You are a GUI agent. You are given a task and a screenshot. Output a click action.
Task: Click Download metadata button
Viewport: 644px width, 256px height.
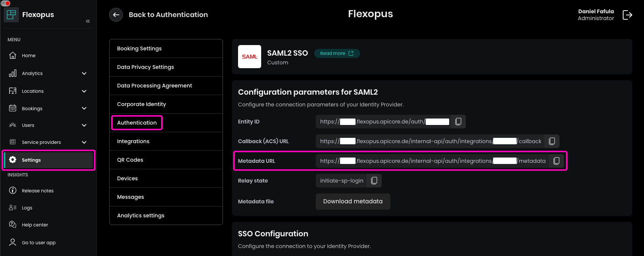click(x=353, y=201)
